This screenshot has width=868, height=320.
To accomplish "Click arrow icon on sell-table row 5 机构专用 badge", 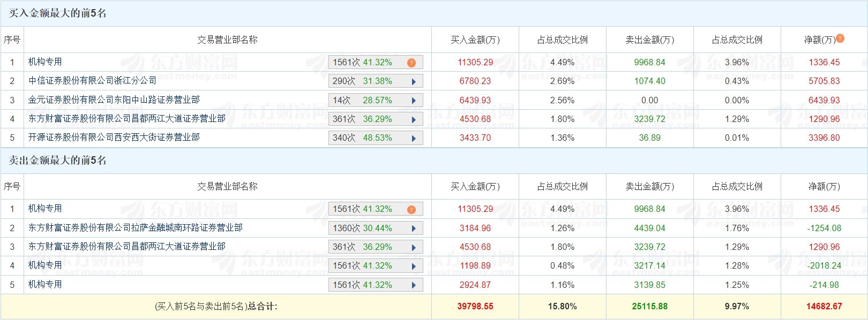I will click(x=414, y=285).
